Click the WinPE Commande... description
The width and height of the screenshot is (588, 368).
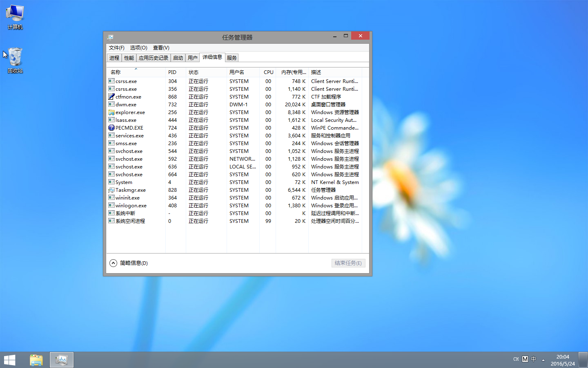click(335, 128)
